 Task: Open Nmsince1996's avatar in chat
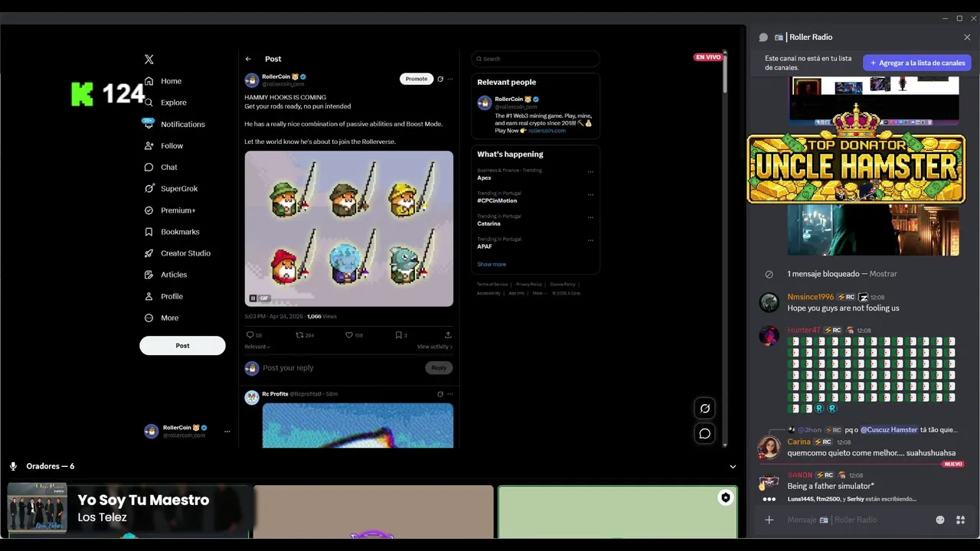coord(769,302)
